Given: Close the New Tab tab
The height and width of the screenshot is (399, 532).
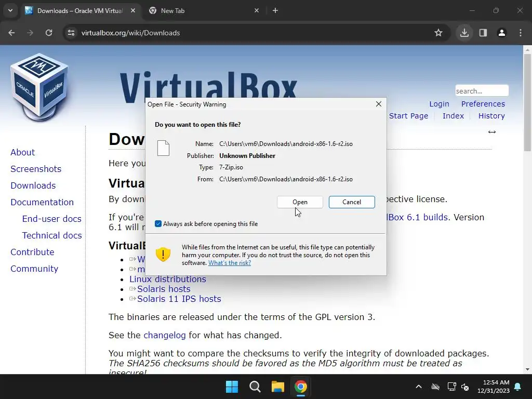Looking at the screenshot, I should 257,10.
